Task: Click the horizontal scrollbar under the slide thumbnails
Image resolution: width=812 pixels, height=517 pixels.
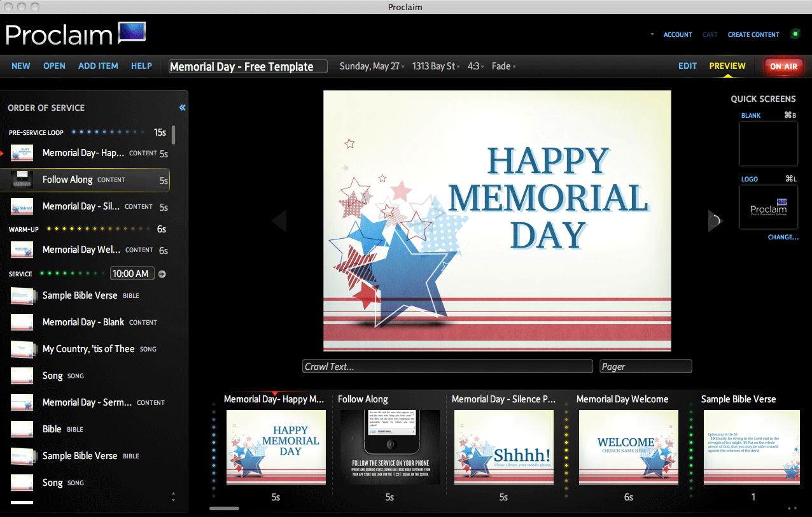Action: coord(224,508)
